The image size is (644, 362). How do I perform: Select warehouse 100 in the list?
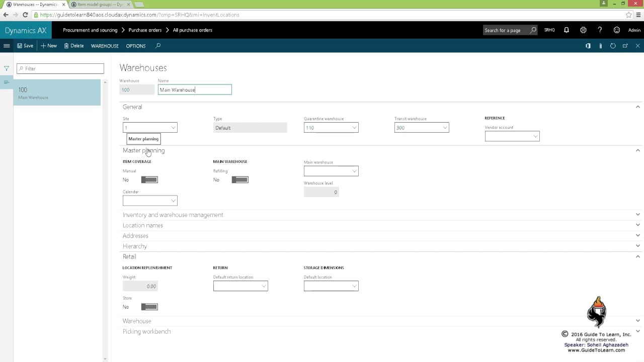[x=57, y=93]
